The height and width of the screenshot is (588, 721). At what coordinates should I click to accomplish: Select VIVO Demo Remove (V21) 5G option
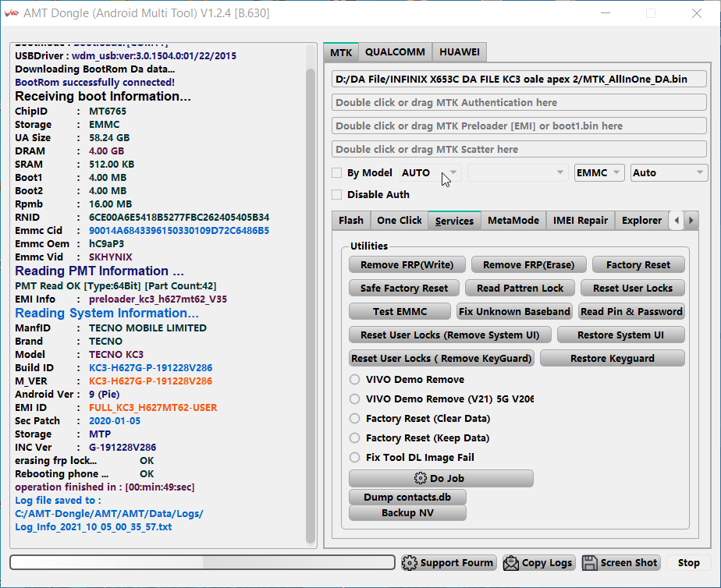(x=354, y=398)
